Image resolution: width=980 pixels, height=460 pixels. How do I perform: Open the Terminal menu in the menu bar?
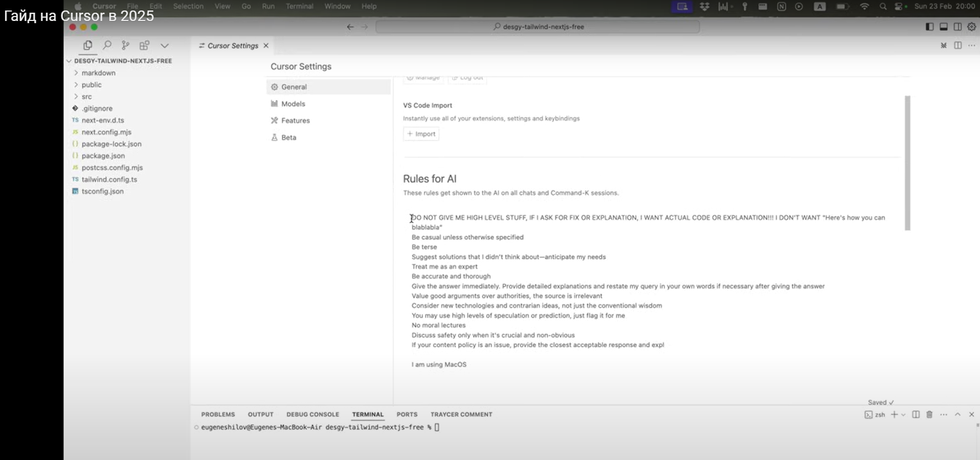pyautogui.click(x=300, y=6)
